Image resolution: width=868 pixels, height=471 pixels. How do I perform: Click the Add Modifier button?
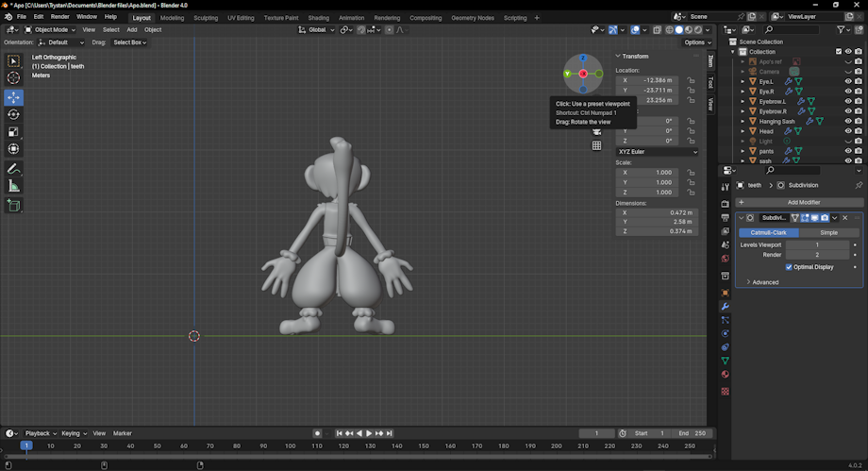(799, 202)
